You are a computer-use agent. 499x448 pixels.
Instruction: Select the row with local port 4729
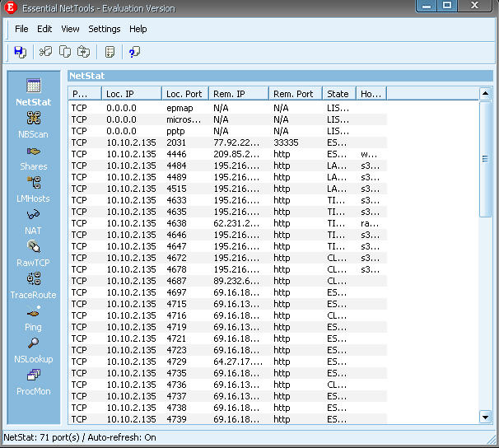tap(228, 362)
